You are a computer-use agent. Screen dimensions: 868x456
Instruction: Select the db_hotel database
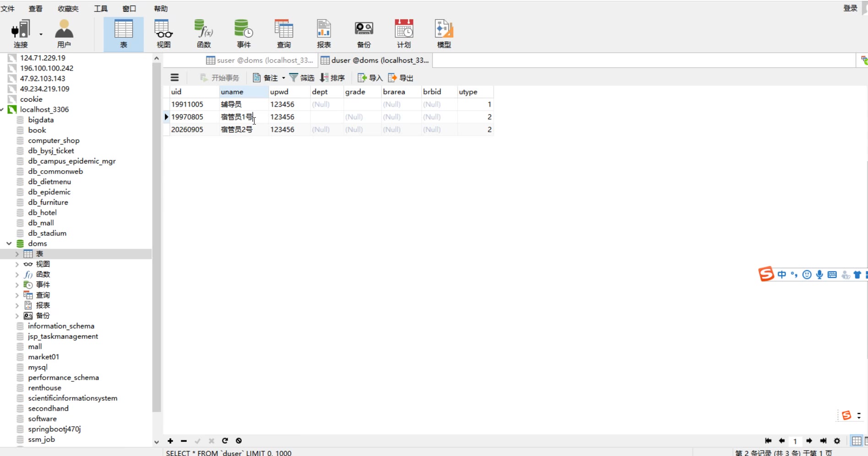tap(42, 213)
